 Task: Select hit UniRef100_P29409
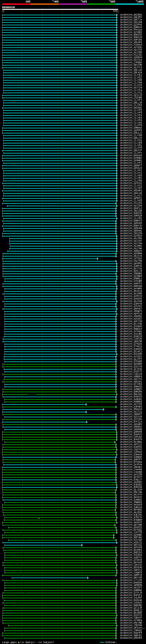pos(131,45)
